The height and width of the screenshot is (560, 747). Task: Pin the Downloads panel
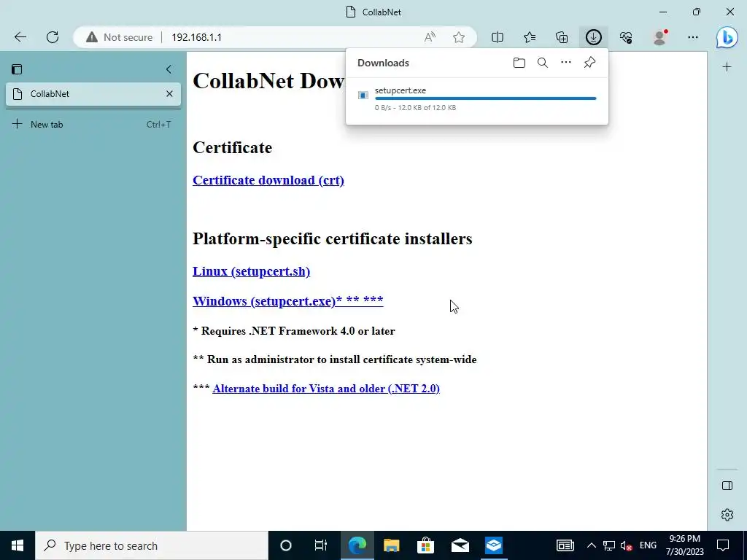click(589, 63)
